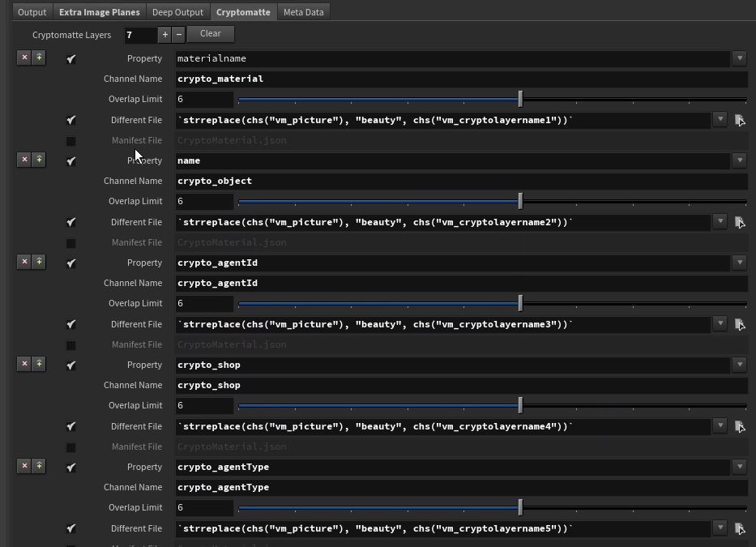
Task: Clear all cryptomatte layers
Action: pos(211,34)
